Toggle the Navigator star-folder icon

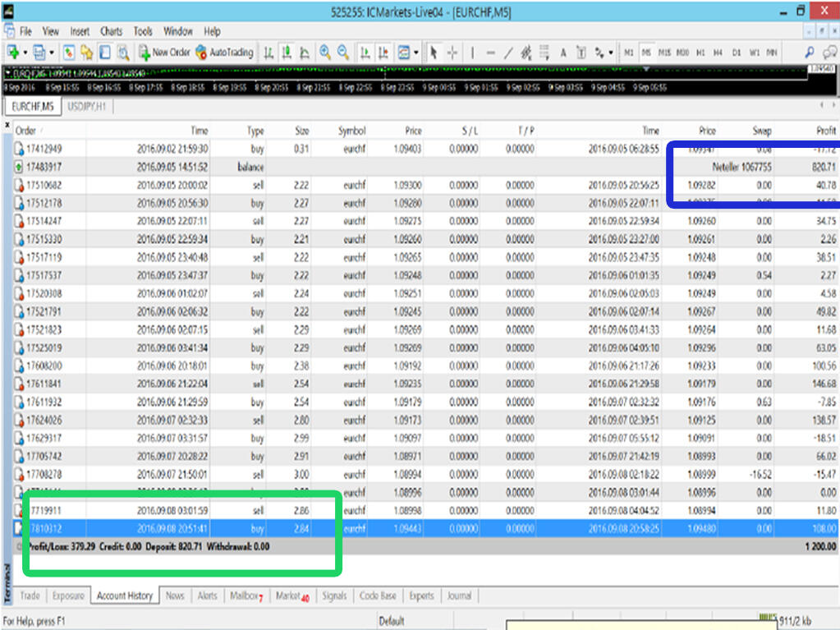tap(86, 53)
